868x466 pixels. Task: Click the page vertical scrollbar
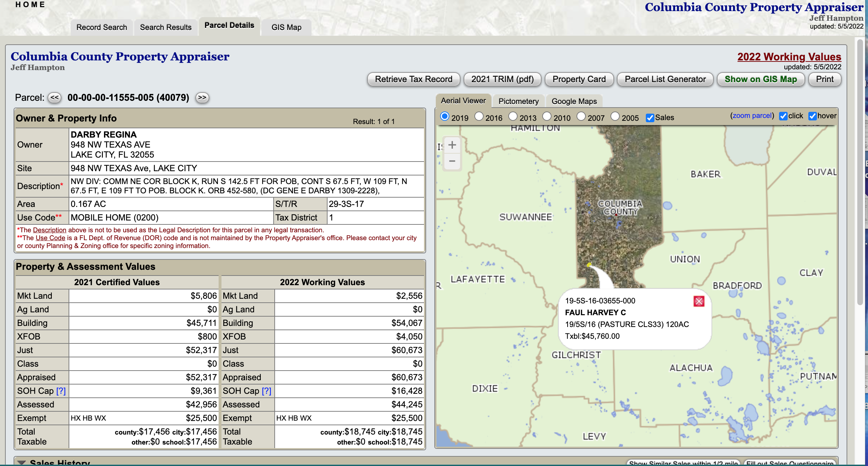(860, 172)
